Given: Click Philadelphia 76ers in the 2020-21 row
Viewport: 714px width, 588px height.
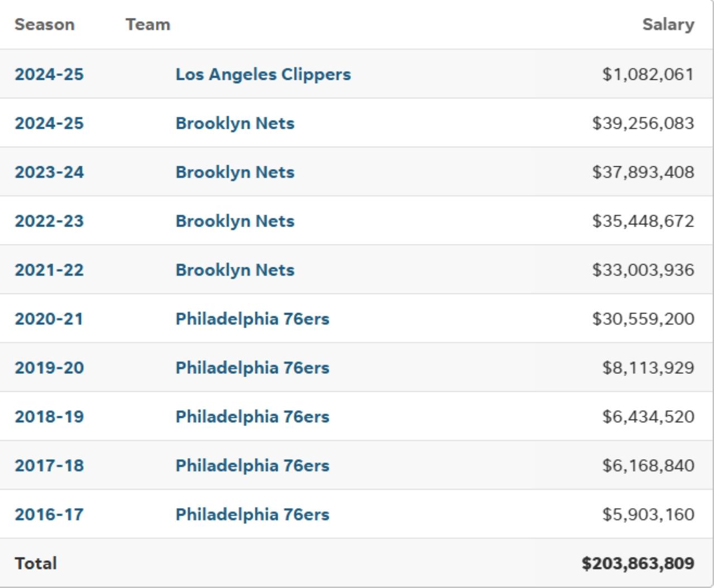Looking at the screenshot, I should [x=252, y=319].
